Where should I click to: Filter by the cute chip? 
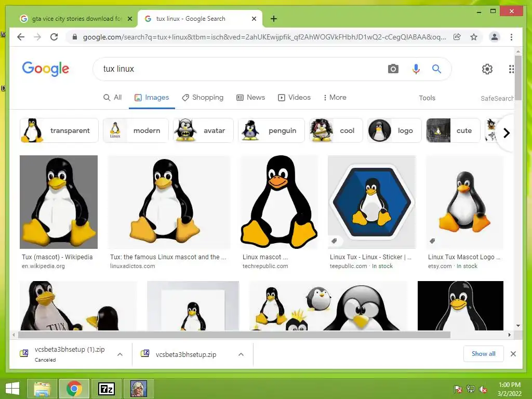(453, 130)
